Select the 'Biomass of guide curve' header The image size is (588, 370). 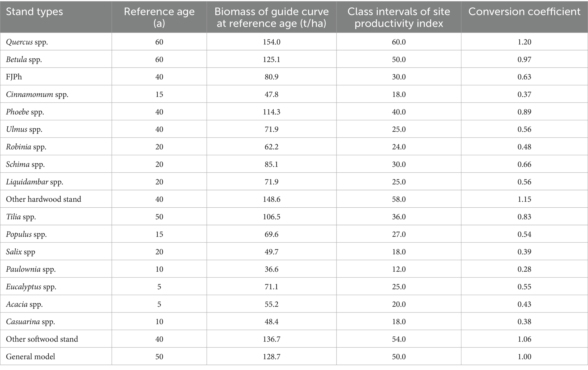coord(271,17)
